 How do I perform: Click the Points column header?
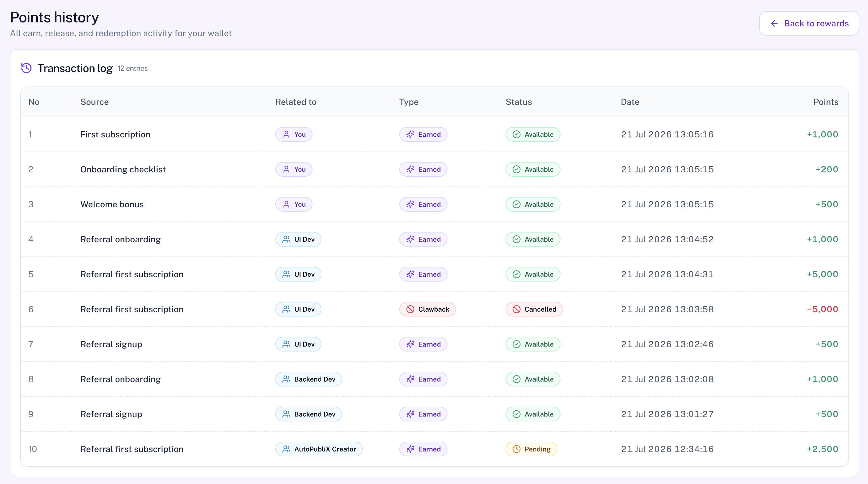tap(826, 102)
